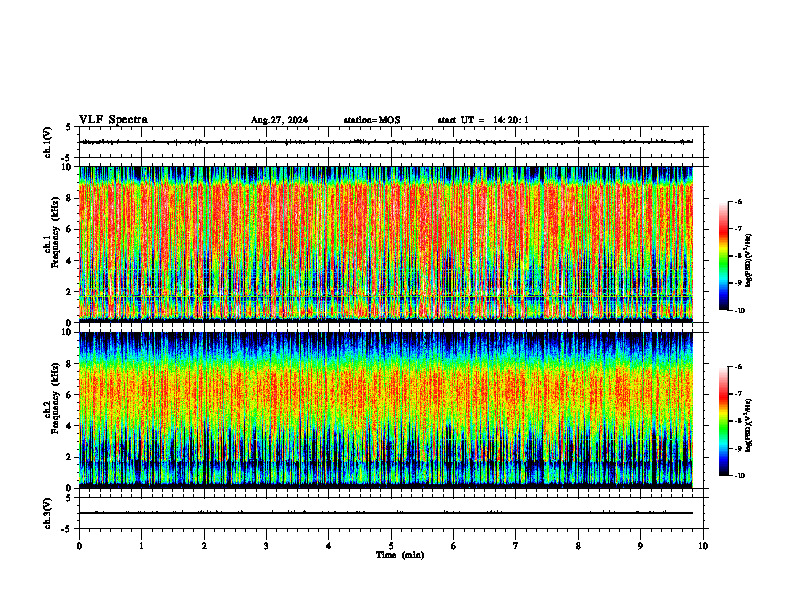Click the "Time (min)" axis label

[x=400, y=555]
